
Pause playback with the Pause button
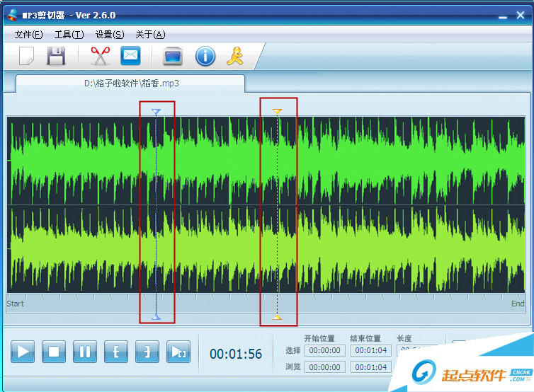pyautogui.click(x=85, y=352)
